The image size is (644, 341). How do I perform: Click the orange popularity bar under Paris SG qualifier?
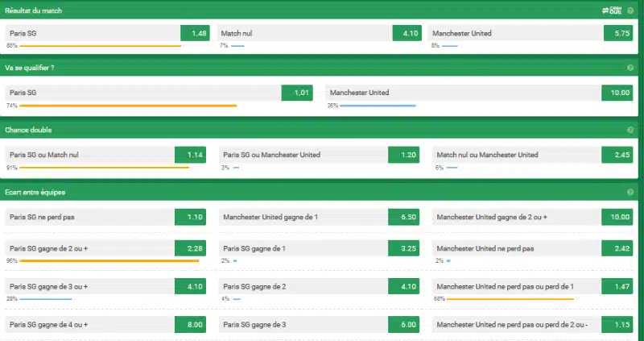pos(128,106)
